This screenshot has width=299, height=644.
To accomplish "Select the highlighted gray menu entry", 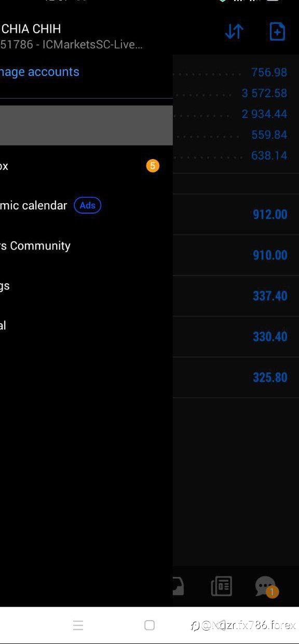I will tap(86, 125).
